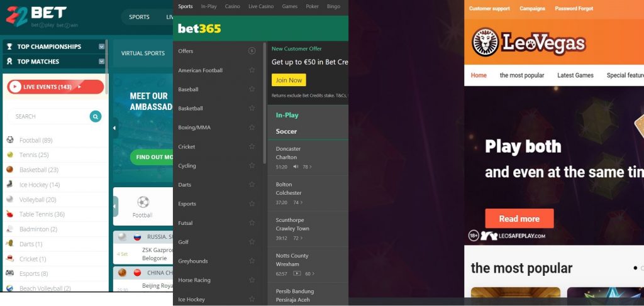Click the bet365 sports list scrollbar
Image resolution: width=644 pixels, height=306 pixels.
click(265, 102)
